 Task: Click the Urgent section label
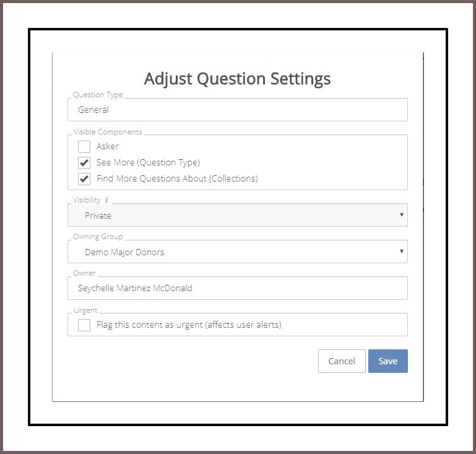pyautogui.click(x=85, y=310)
